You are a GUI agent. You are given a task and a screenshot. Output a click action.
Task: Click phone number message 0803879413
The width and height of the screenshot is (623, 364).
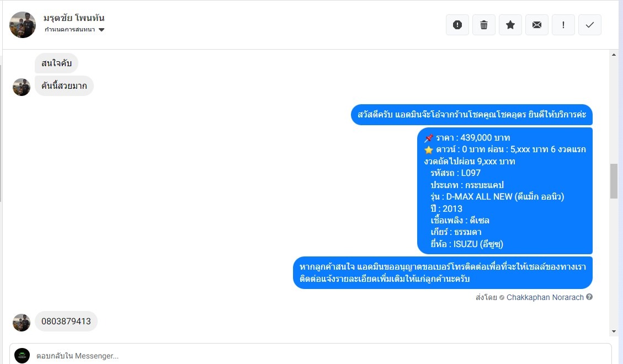tap(66, 321)
